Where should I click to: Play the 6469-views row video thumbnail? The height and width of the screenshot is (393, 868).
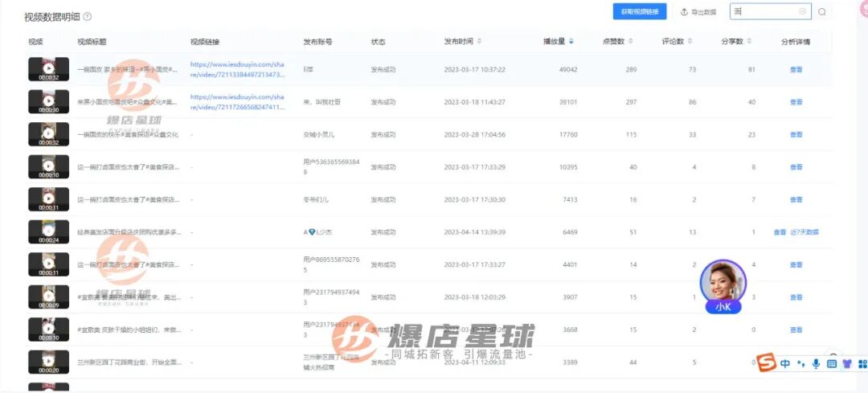coord(49,232)
